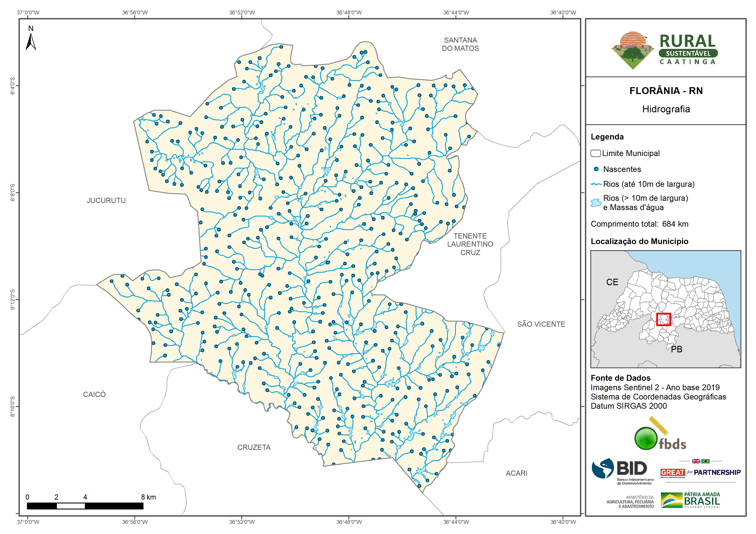Click the FLORÂNIA - RN title
756x534 pixels.
[x=666, y=91]
